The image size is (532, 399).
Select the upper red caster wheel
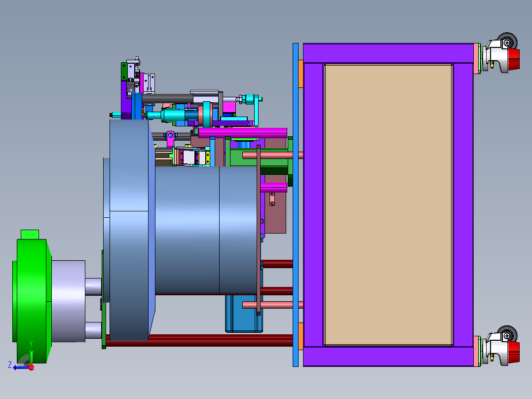click(514, 59)
